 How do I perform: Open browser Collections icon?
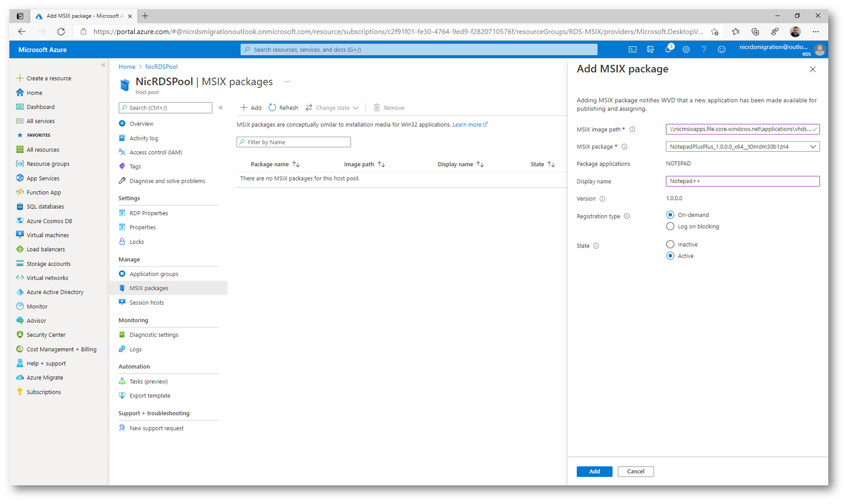pyautogui.click(x=755, y=32)
